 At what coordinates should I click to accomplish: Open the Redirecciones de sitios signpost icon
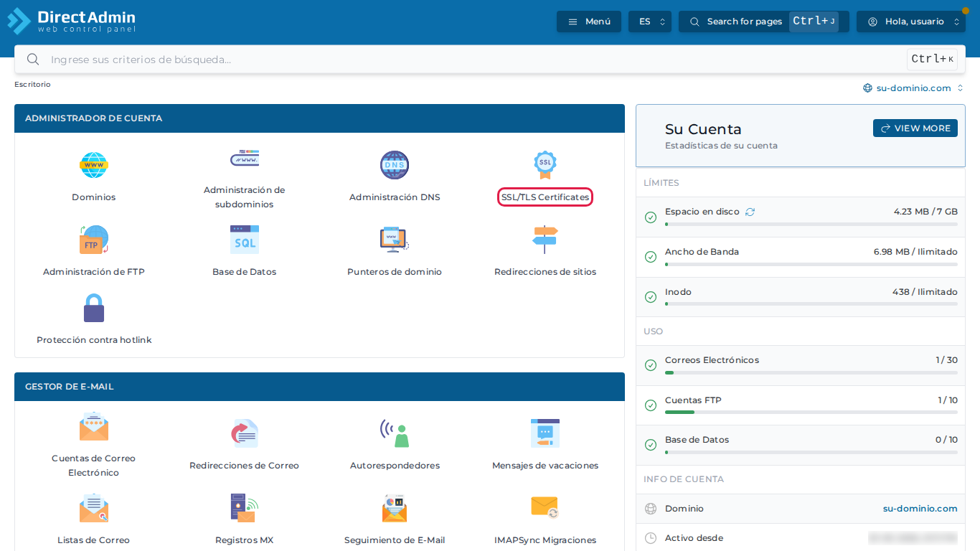coord(545,240)
